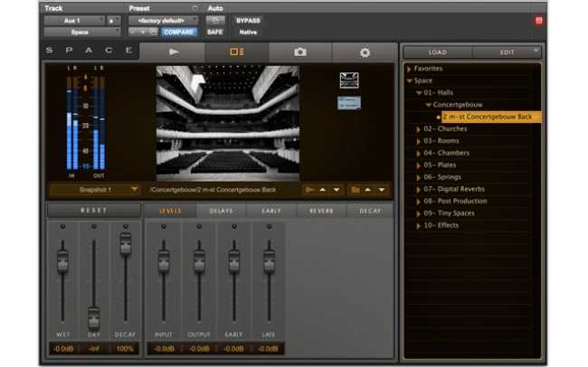
Task: Click the waveform icon beside the impulse arrows
Action: coord(309,190)
